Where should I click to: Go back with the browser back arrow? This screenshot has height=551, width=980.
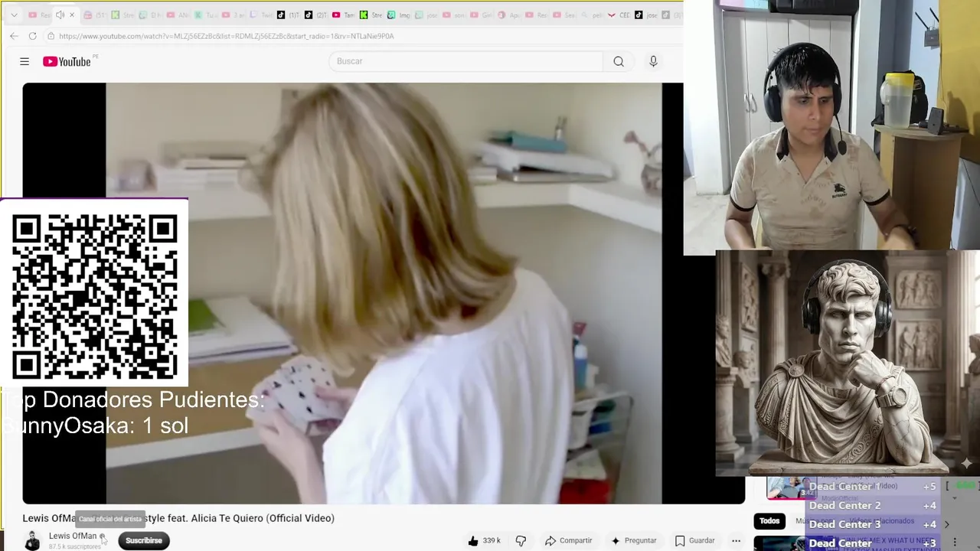[x=14, y=36]
